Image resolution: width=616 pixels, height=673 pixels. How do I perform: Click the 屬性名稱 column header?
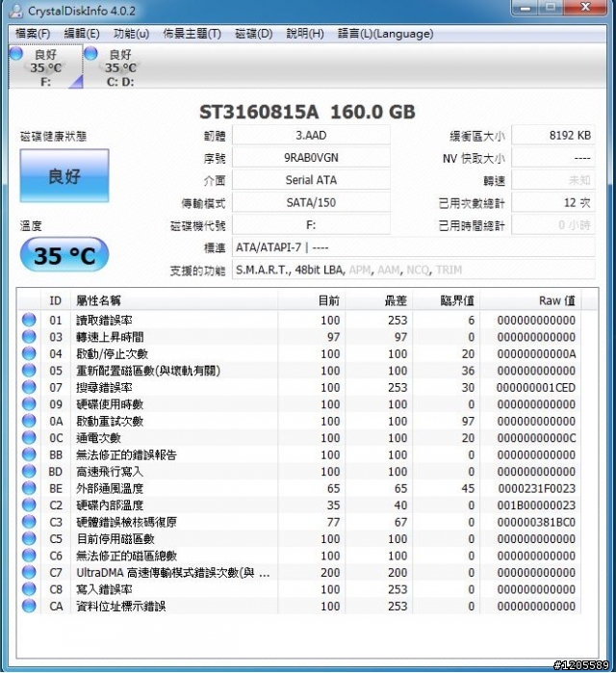174,300
